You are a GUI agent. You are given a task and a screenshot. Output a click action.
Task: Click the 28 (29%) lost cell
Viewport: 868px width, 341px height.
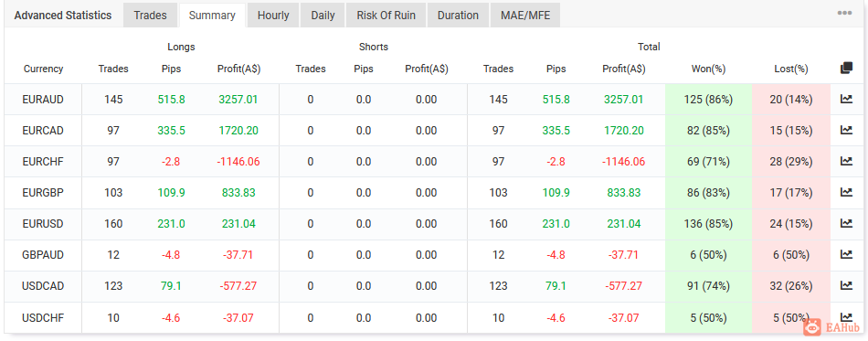(791, 162)
